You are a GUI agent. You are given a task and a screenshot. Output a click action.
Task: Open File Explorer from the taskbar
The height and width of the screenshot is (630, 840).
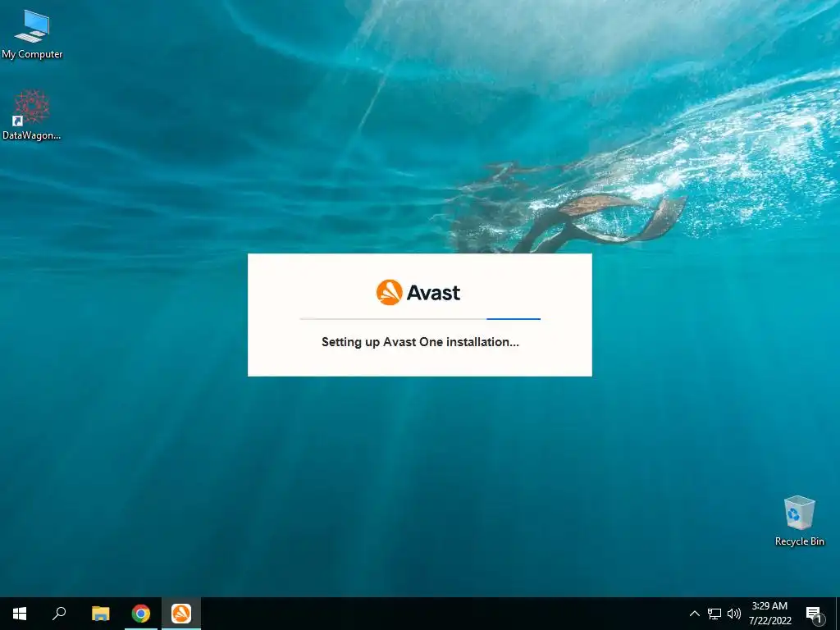(x=100, y=614)
